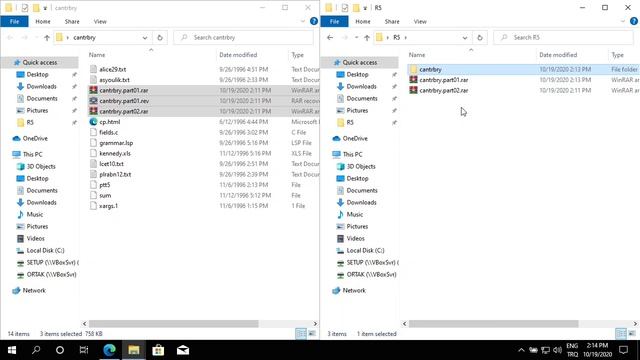Open Mail app from the taskbar
This screenshot has width=640, height=360.
point(182,350)
